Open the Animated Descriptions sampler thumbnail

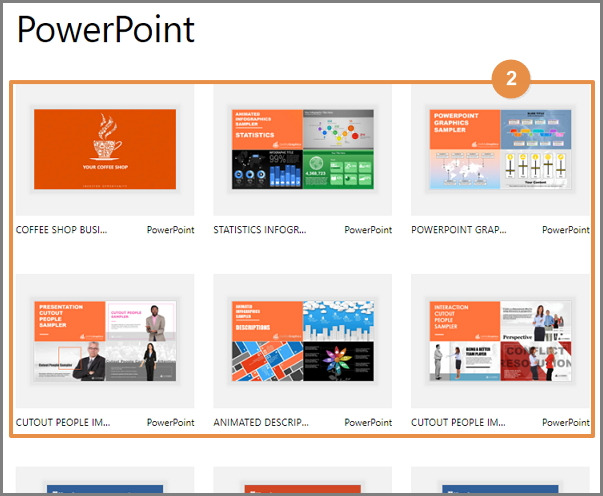point(303,341)
